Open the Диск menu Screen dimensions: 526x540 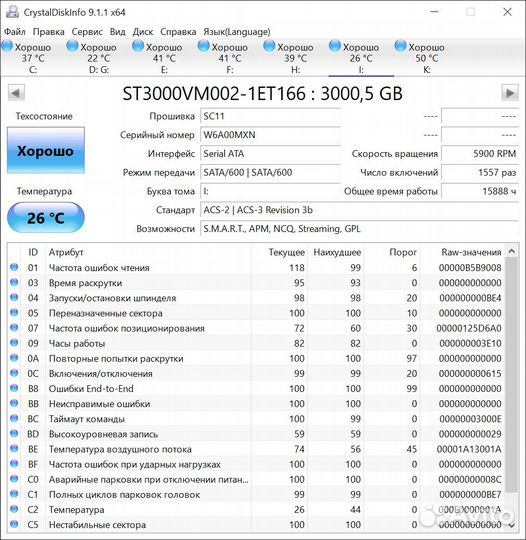tap(143, 32)
